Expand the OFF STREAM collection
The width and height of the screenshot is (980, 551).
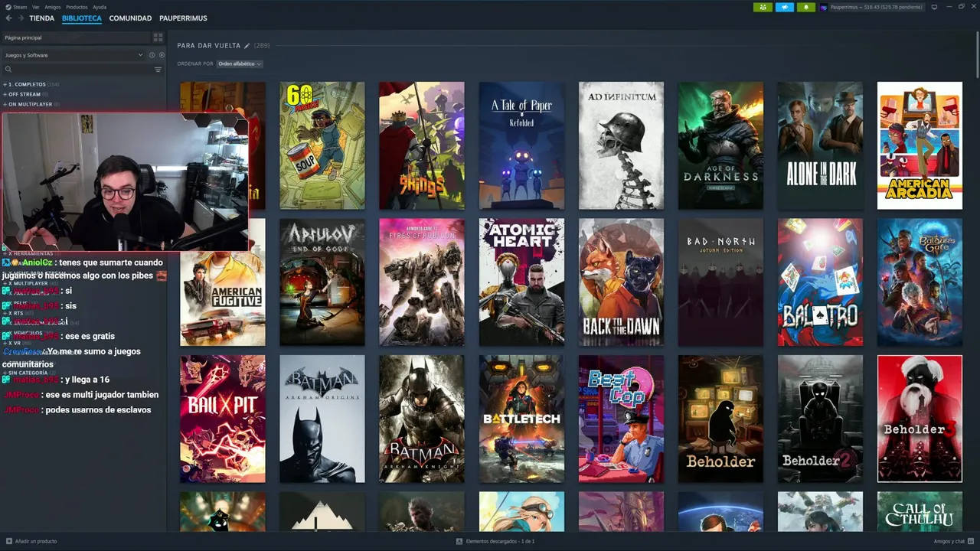(x=27, y=94)
